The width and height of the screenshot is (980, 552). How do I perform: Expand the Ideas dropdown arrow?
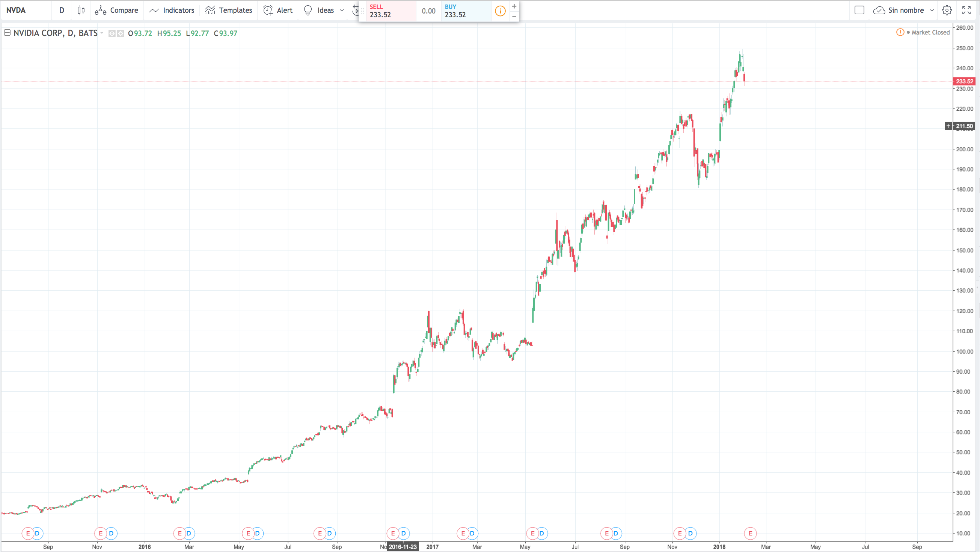tap(342, 10)
